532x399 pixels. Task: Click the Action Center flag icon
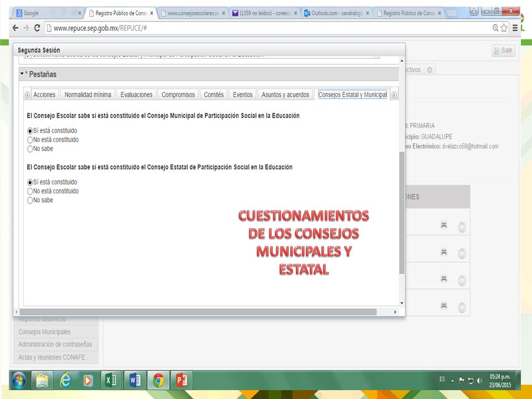pos(462,380)
